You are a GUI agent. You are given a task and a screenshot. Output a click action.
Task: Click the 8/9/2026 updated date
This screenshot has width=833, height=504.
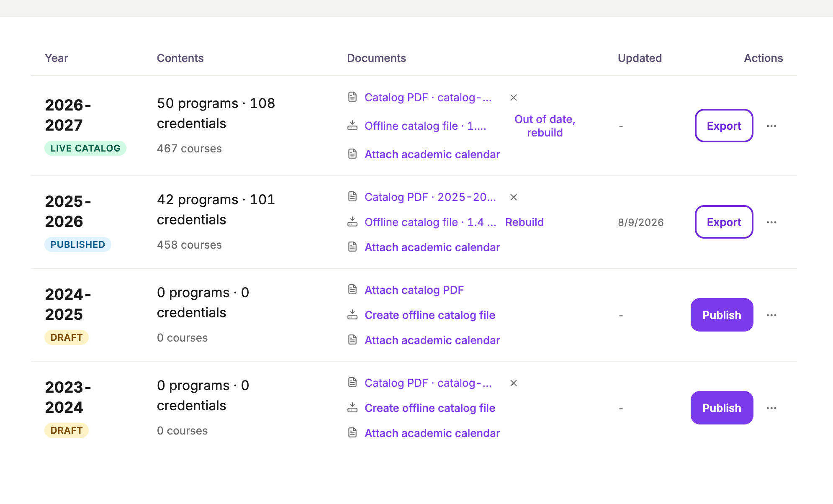coord(640,222)
